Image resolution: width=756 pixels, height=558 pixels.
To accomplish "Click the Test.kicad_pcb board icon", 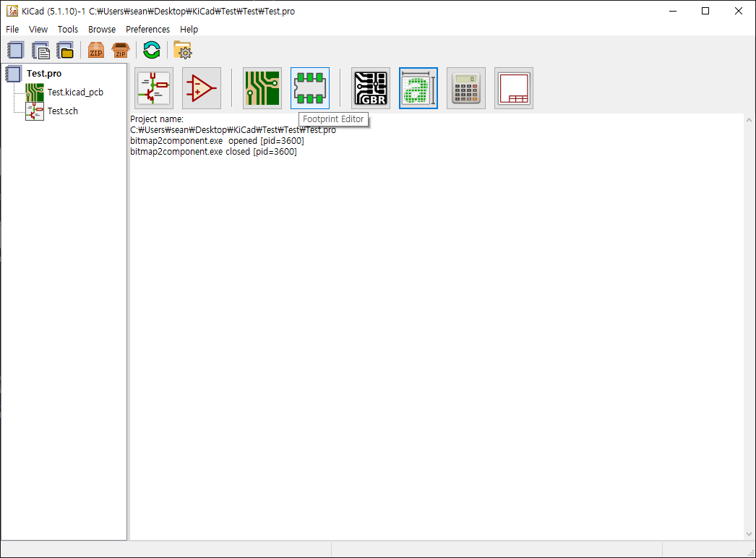I will coord(35,92).
